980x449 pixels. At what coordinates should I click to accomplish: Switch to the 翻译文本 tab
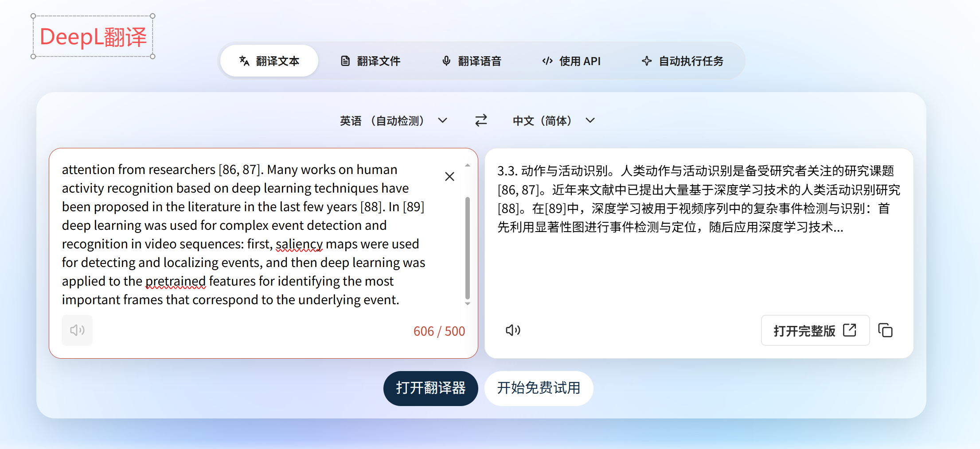pyautogui.click(x=269, y=61)
